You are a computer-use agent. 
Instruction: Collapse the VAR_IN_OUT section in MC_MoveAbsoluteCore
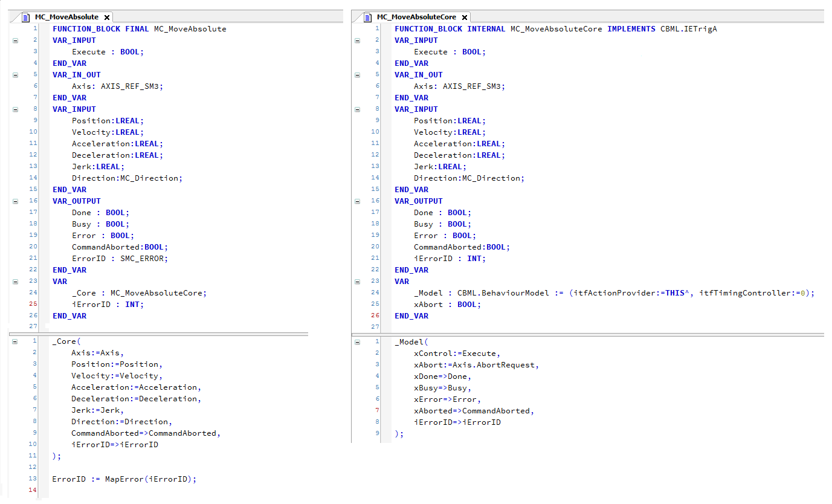pyautogui.click(x=357, y=74)
